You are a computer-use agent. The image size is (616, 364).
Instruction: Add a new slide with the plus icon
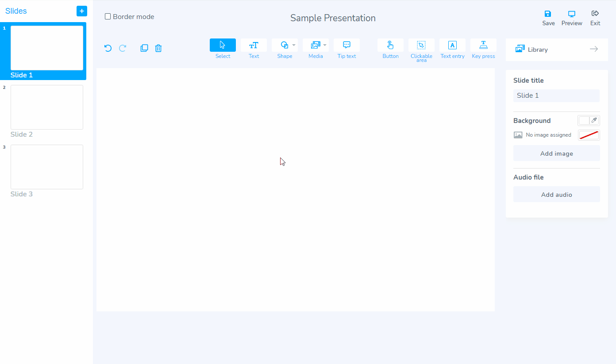coord(82,11)
